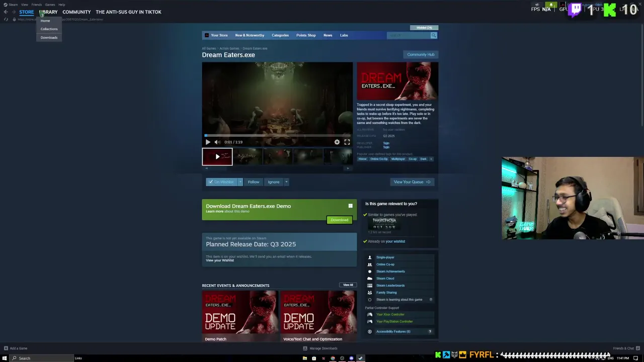Expand the Ignore dropdown arrow

(x=286, y=182)
